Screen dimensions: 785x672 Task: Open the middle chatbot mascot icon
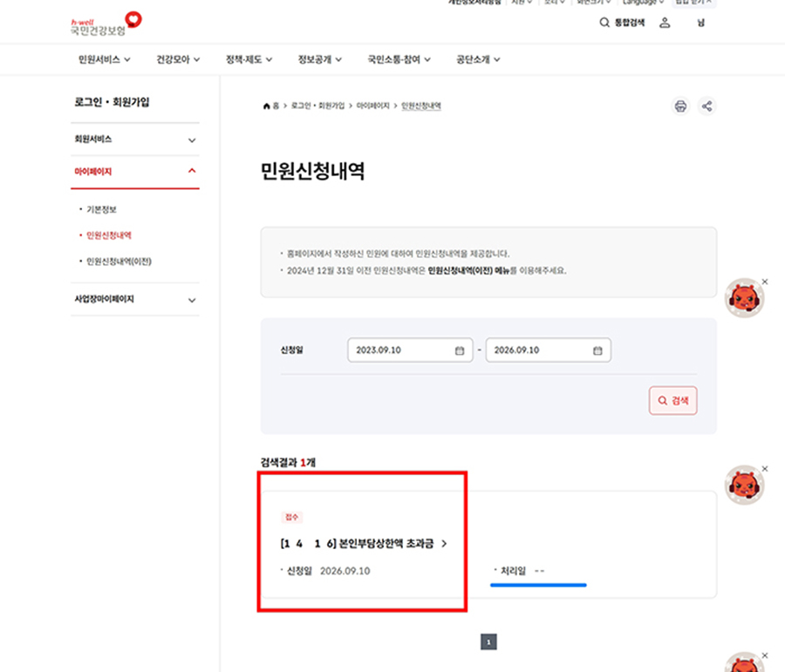pyautogui.click(x=744, y=485)
